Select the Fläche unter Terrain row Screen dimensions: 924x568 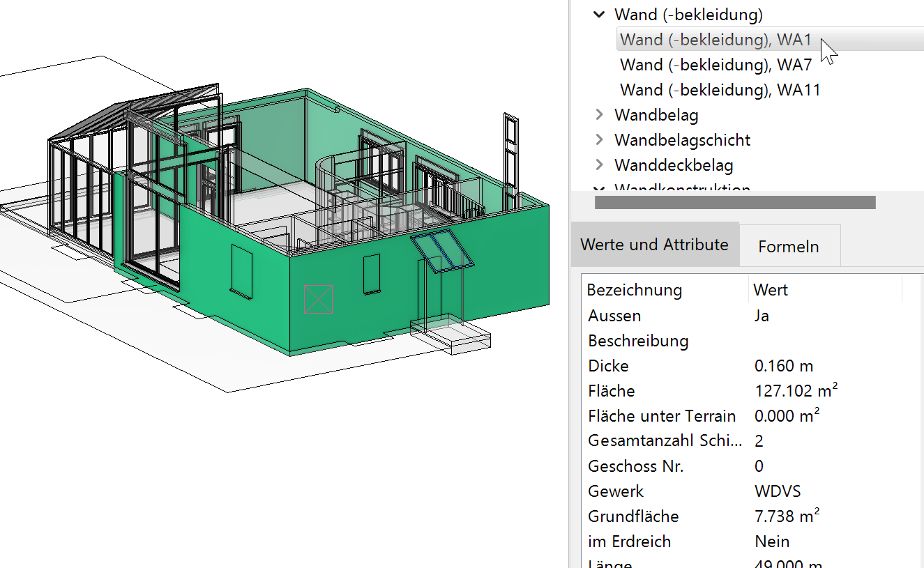click(x=750, y=416)
